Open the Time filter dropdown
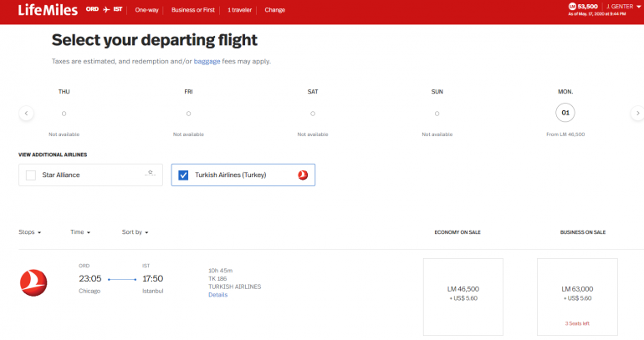Screen dimensions: 644x340 click(x=80, y=231)
